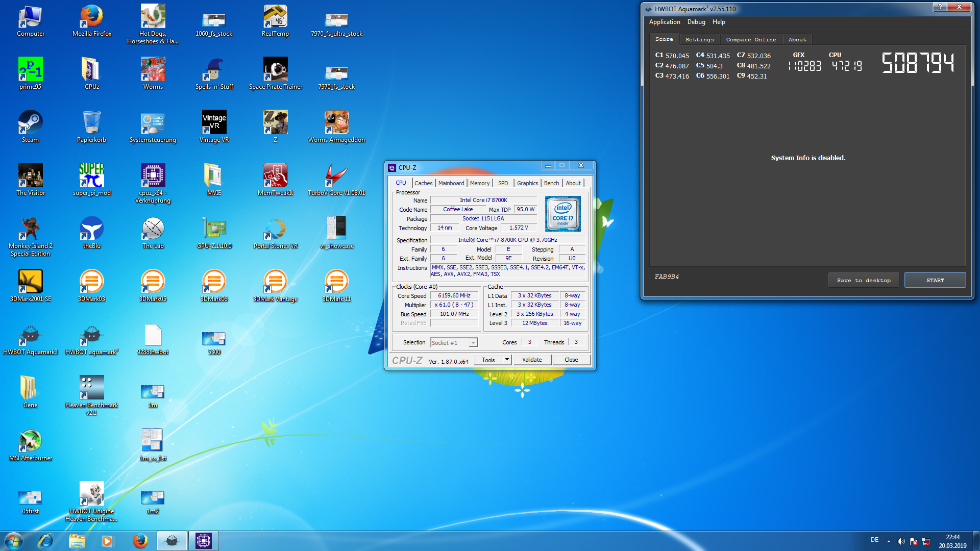The image size is (980, 551).
Task: Open the Mozilla Firefox desktop shortcut
Action: [92, 20]
